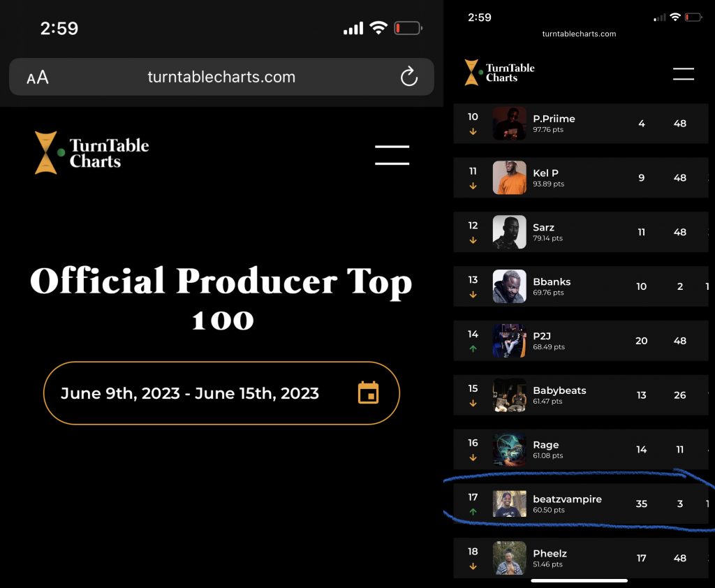Open the June 9th–15th date range selector
715x588 pixels.
[221, 393]
